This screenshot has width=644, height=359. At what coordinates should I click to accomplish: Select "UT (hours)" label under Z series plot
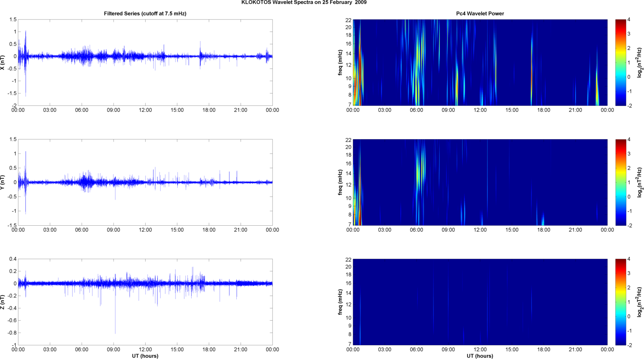[145, 356]
